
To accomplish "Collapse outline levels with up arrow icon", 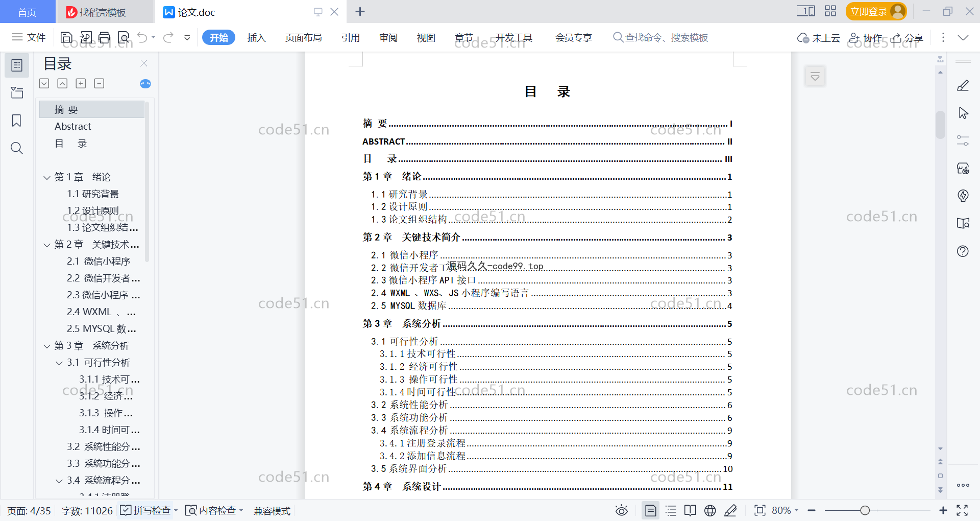I will [62, 83].
